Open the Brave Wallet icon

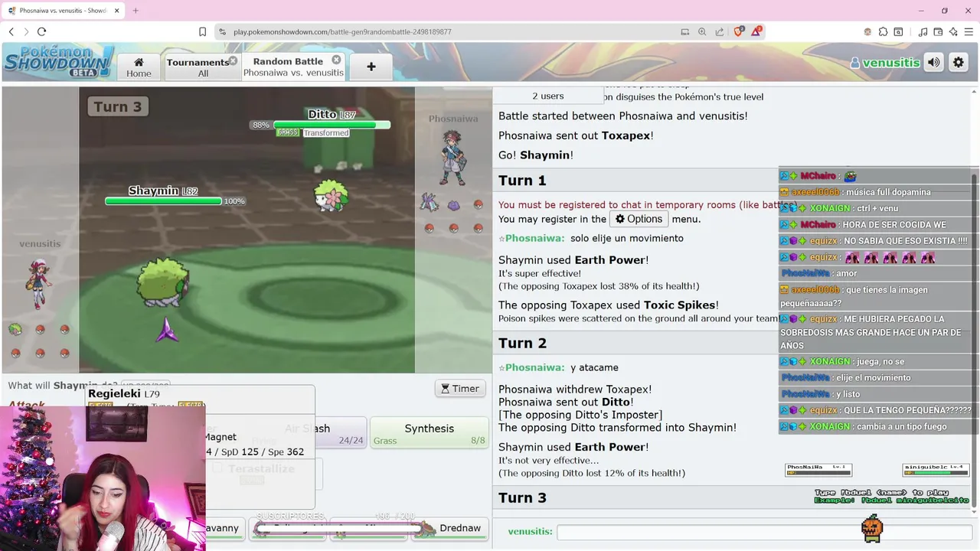[938, 31]
